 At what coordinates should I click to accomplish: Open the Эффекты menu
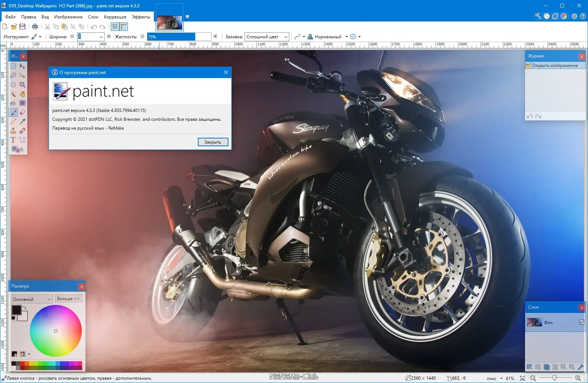coord(141,17)
